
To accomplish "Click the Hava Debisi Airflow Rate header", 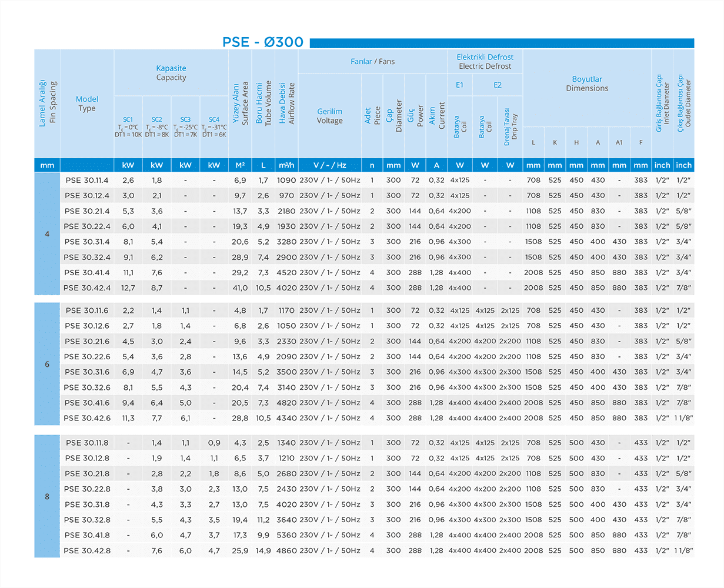I will [x=287, y=103].
